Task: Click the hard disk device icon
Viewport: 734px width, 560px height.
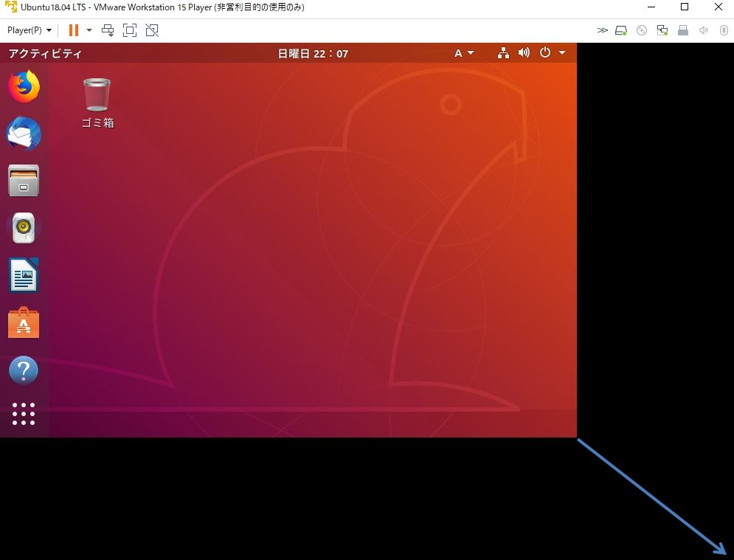Action: [620, 30]
